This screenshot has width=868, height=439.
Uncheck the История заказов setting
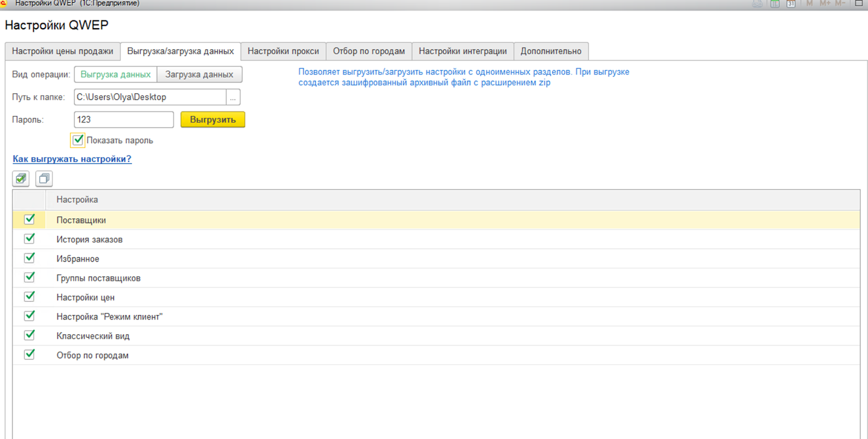pyautogui.click(x=29, y=239)
